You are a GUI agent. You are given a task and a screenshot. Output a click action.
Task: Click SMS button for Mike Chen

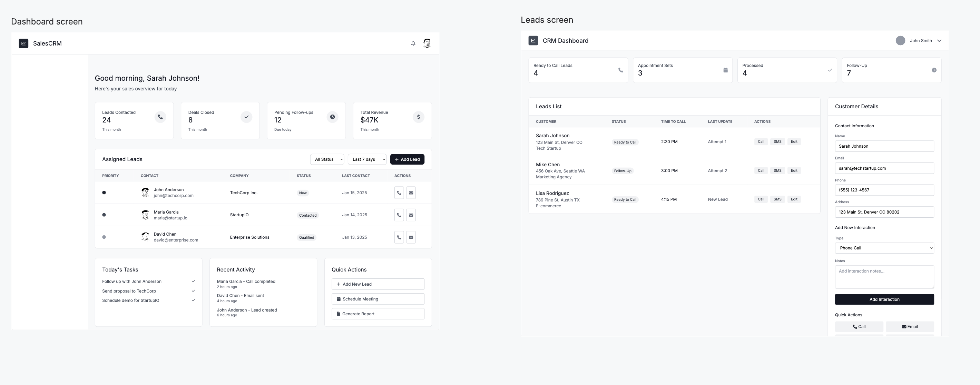777,170
